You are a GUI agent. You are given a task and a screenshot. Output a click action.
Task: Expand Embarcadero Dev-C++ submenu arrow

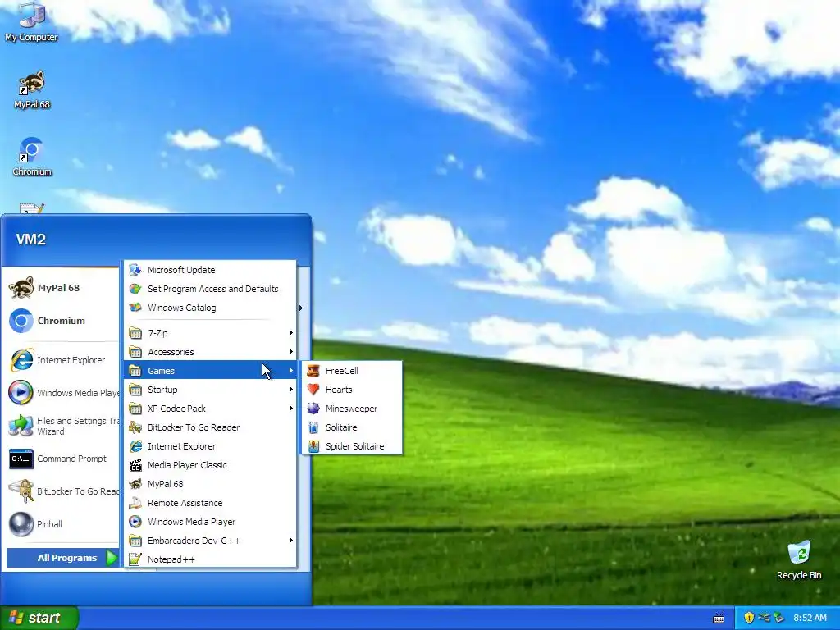pos(291,540)
